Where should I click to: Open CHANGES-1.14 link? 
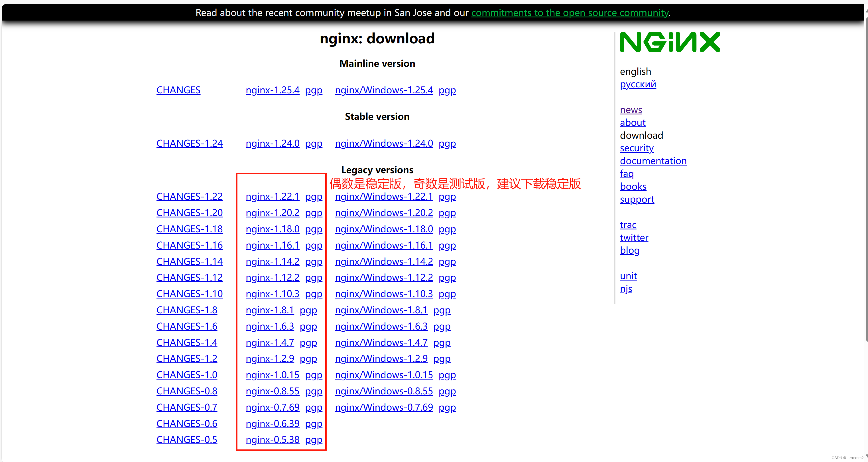pos(189,261)
